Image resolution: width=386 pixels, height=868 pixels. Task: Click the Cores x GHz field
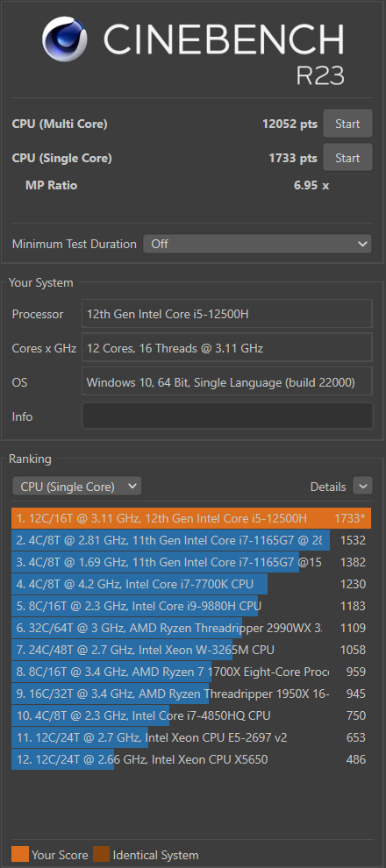227,348
